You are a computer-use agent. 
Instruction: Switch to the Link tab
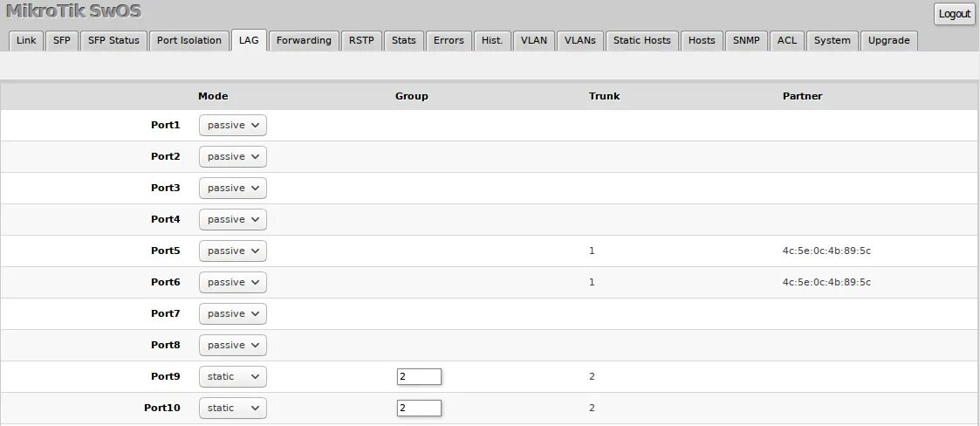tap(26, 41)
